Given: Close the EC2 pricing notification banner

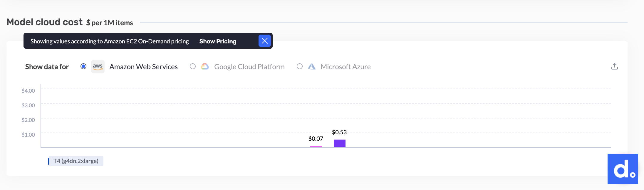Looking at the screenshot, I should (x=264, y=41).
